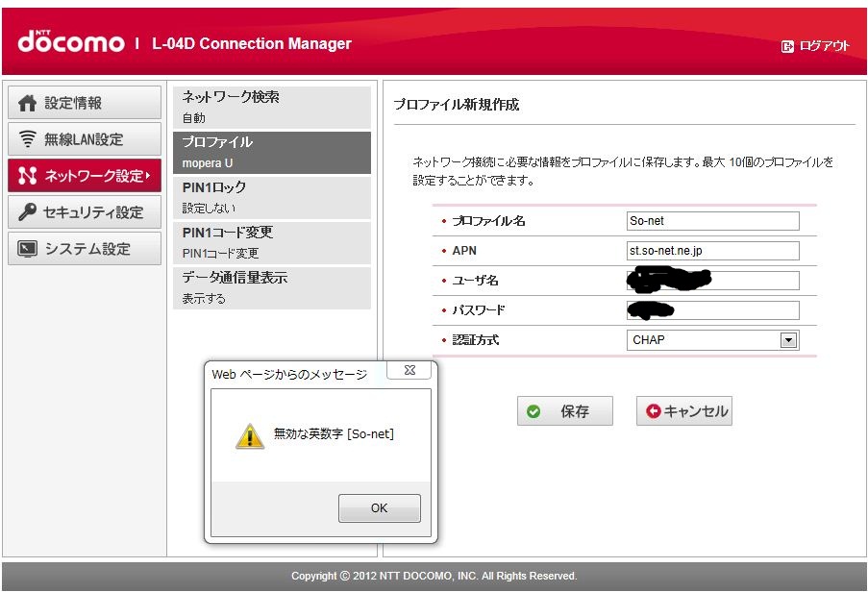Click the green check icon on 保存
This screenshot has width=868, height=592.
pyautogui.click(x=533, y=411)
